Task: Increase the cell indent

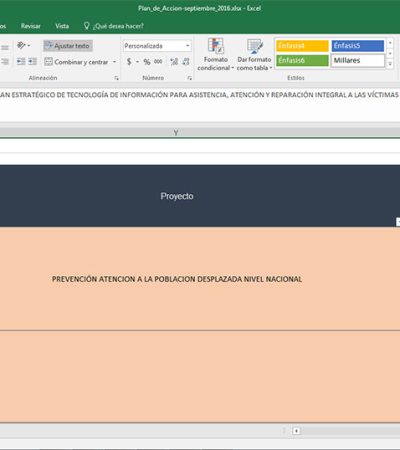Action: click(x=32, y=61)
